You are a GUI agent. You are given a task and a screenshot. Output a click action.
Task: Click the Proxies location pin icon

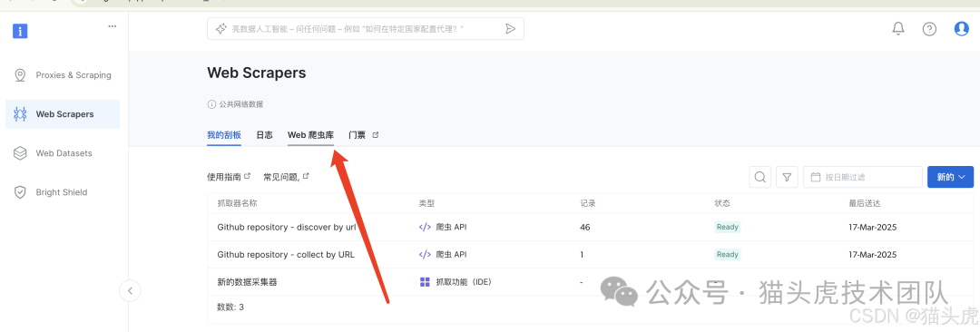point(20,75)
